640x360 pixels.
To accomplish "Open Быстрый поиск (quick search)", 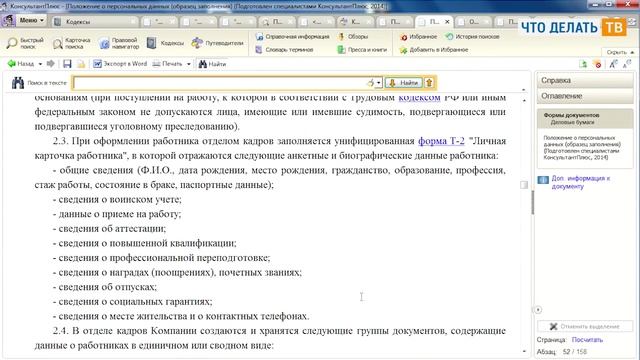I will 25,43.
